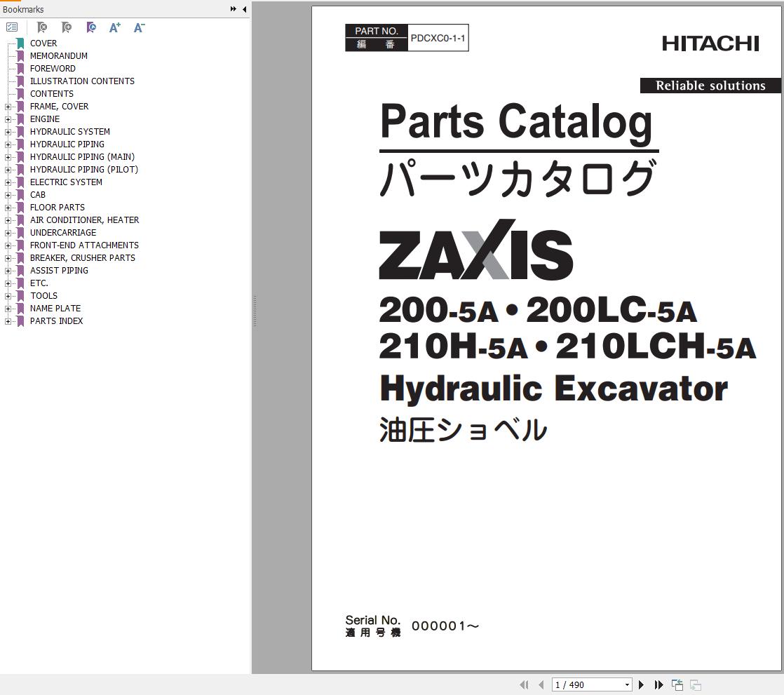Select the CAB bookmark label
Image resolution: width=784 pixels, height=695 pixels.
[37, 195]
